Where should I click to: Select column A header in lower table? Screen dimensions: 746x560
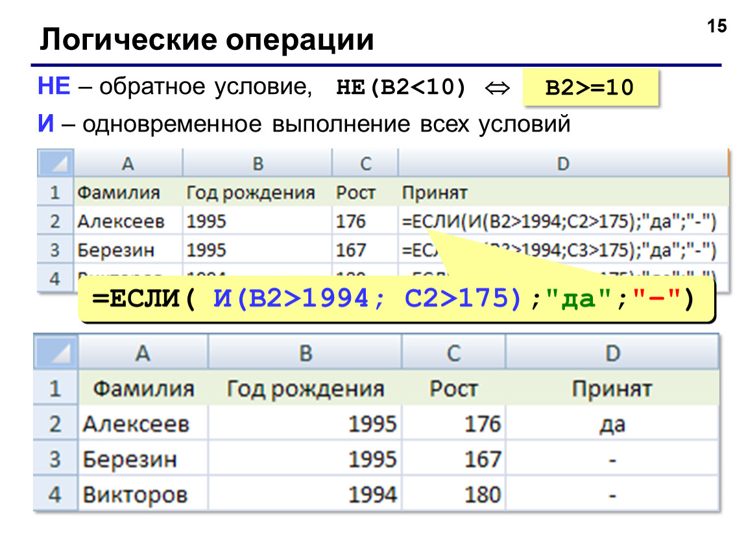pos(143,352)
